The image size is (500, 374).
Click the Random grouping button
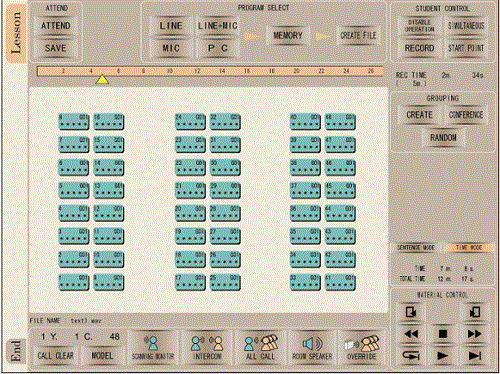point(443,137)
